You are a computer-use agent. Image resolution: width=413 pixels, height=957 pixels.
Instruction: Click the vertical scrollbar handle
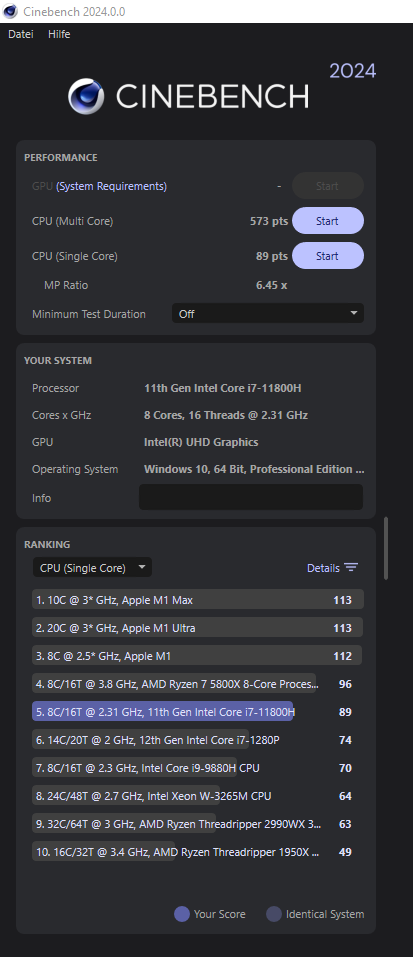[386, 548]
